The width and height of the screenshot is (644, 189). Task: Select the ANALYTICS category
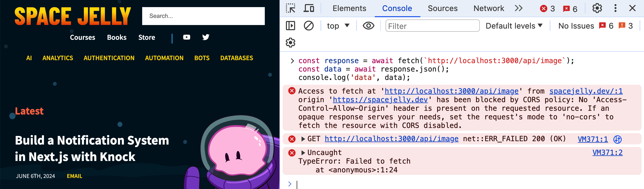pos(58,58)
